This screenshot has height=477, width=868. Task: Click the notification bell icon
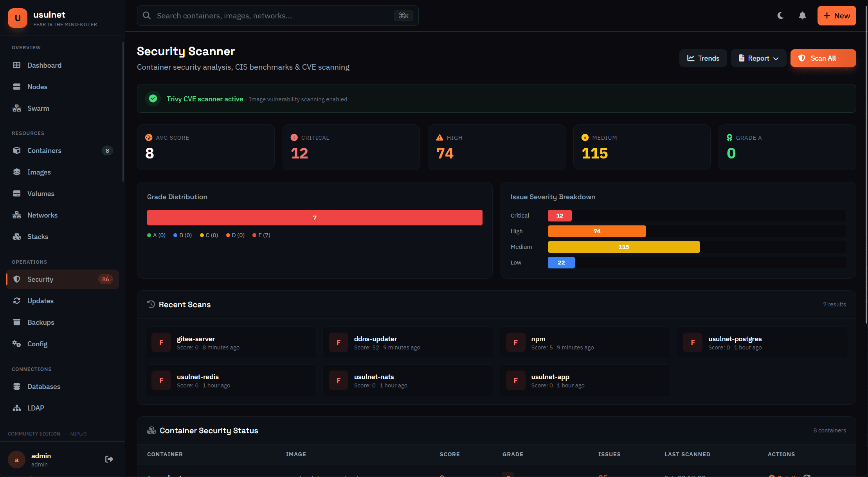coord(802,15)
